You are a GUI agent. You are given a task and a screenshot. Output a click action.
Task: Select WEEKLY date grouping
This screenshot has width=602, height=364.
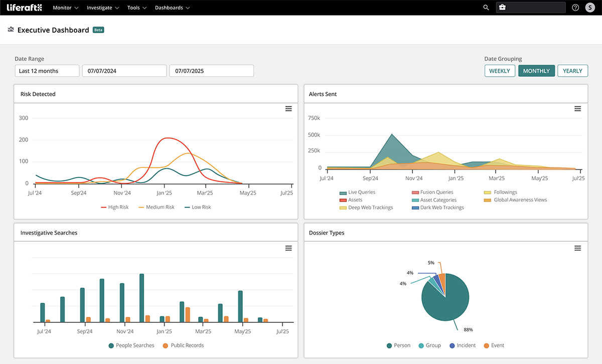pyautogui.click(x=500, y=71)
